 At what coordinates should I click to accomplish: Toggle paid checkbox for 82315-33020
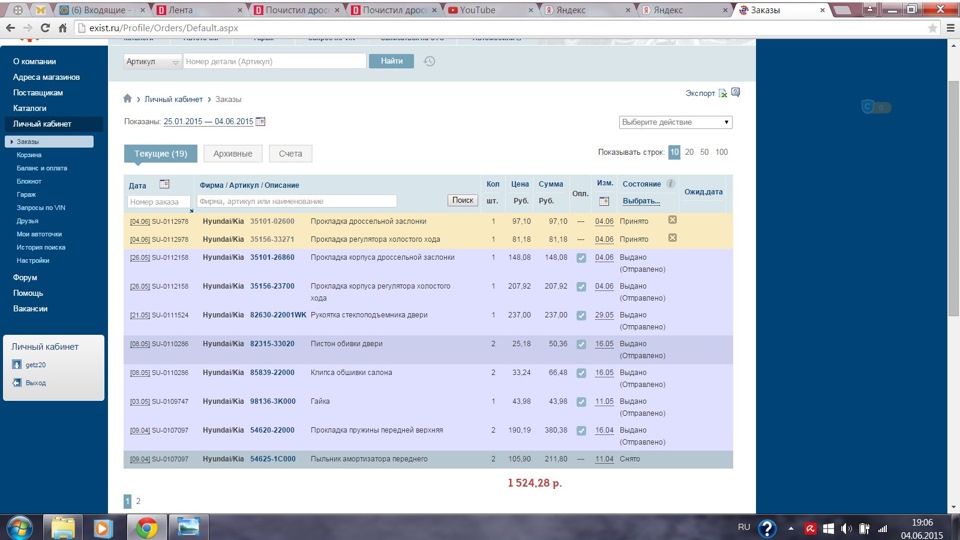pyautogui.click(x=581, y=344)
